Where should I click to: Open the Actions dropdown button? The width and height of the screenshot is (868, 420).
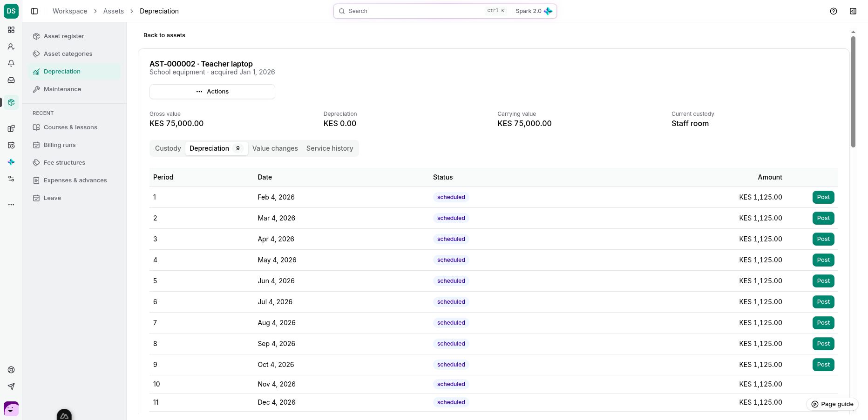pos(212,92)
